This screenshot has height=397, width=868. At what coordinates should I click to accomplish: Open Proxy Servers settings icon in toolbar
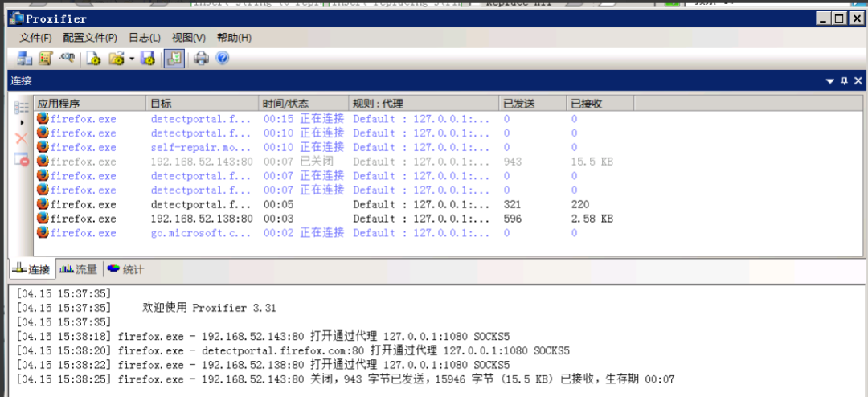tap(24, 58)
